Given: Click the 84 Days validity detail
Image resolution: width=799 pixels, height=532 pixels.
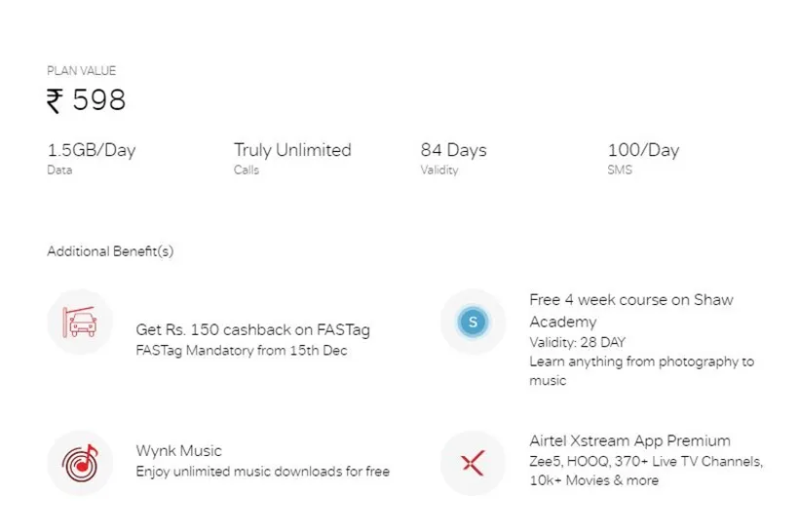Looking at the screenshot, I should (x=453, y=150).
